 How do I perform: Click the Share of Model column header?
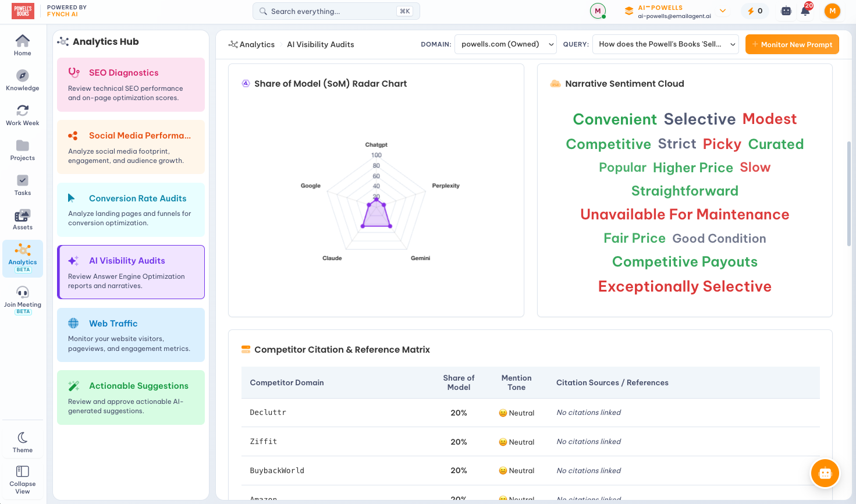(459, 382)
